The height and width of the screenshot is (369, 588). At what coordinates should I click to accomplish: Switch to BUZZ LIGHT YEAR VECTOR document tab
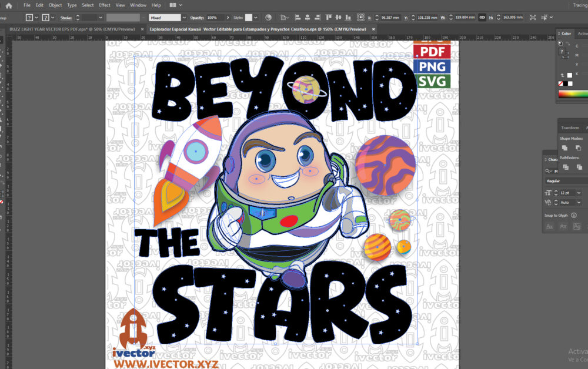(72, 29)
